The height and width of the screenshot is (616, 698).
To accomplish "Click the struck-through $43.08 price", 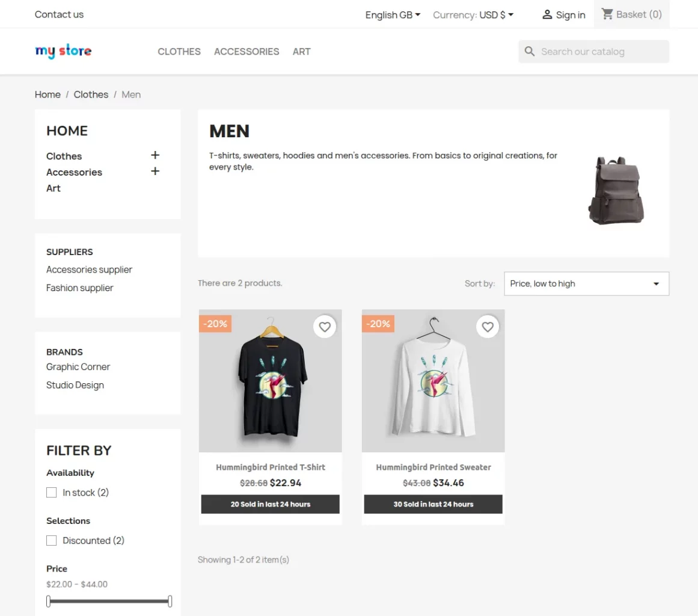I will (417, 483).
